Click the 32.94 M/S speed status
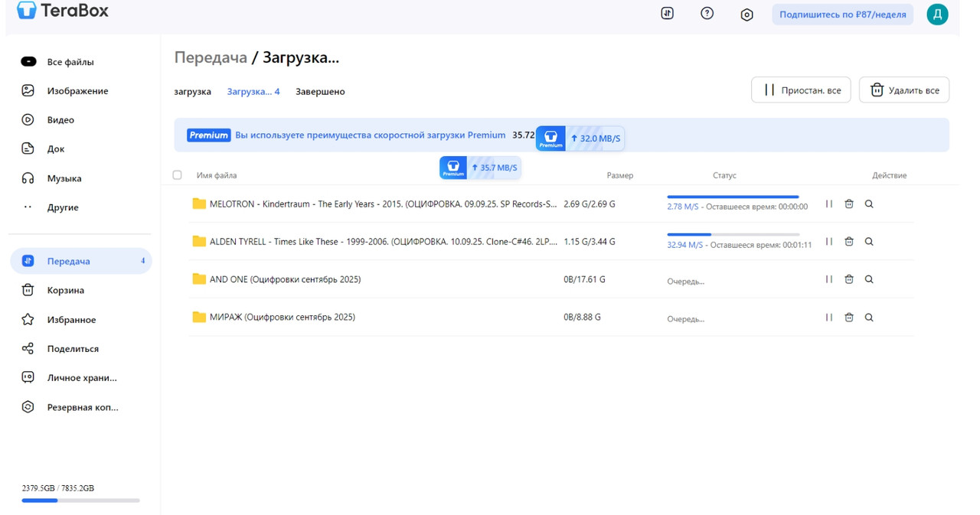Viewport: 980px width, 515px height. coord(684,245)
